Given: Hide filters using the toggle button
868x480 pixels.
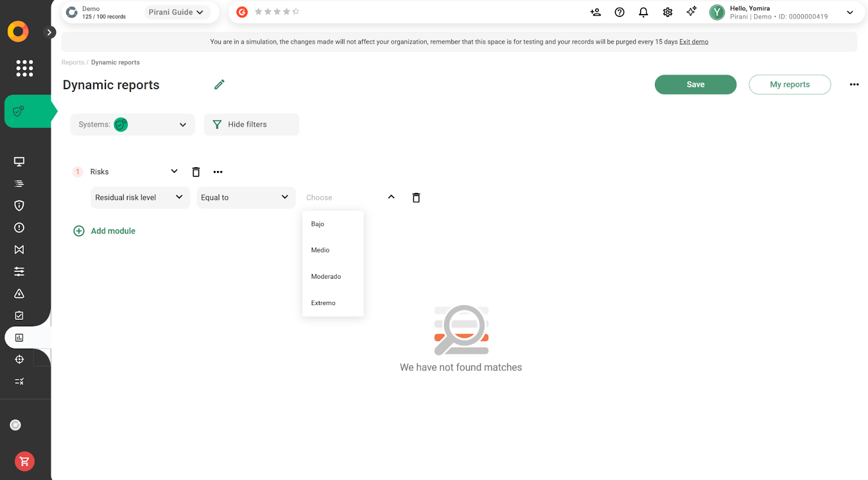Looking at the screenshot, I should point(251,124).
